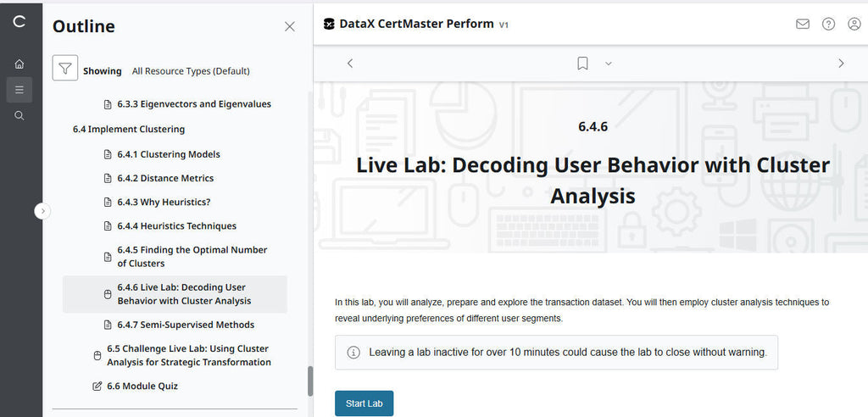Close the Outline panel
868x417 pixels.
tap(290, 26)
